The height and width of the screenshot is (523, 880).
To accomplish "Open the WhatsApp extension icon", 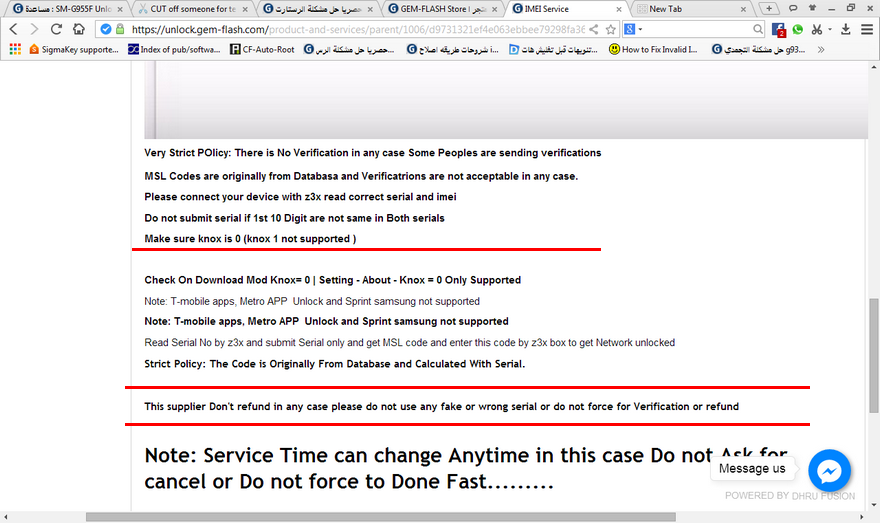I will [x=798, y=29].
